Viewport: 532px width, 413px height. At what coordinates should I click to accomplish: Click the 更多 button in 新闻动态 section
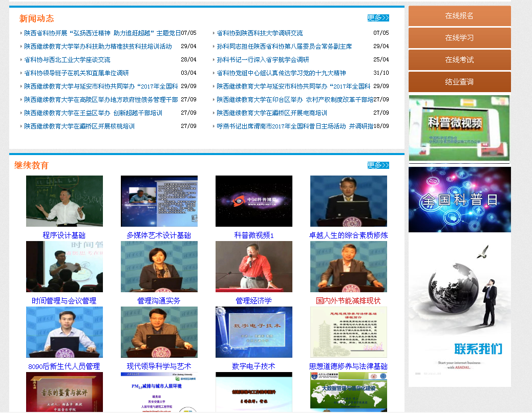(x=378, y=18)
